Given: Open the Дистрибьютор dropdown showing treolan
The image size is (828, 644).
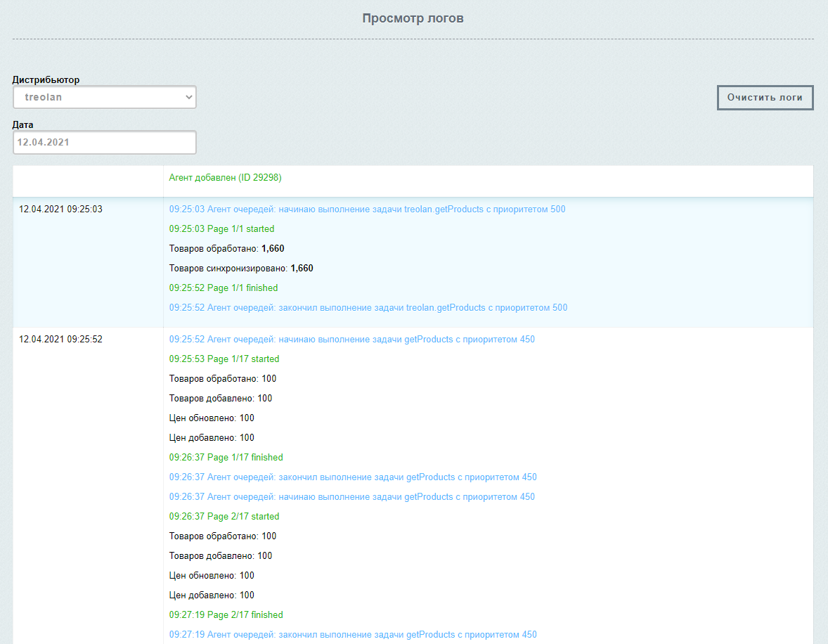Looking at the screenshot, I should tap(105, 97).
